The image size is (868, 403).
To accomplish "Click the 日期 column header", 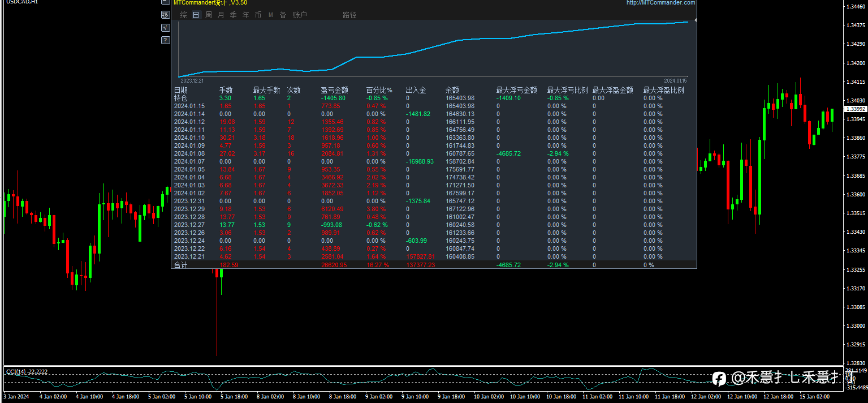I will click(181, 90).
